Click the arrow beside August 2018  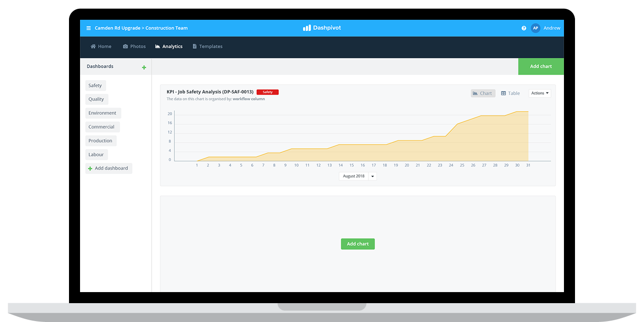pyautogui.click(x=373, y=176)
